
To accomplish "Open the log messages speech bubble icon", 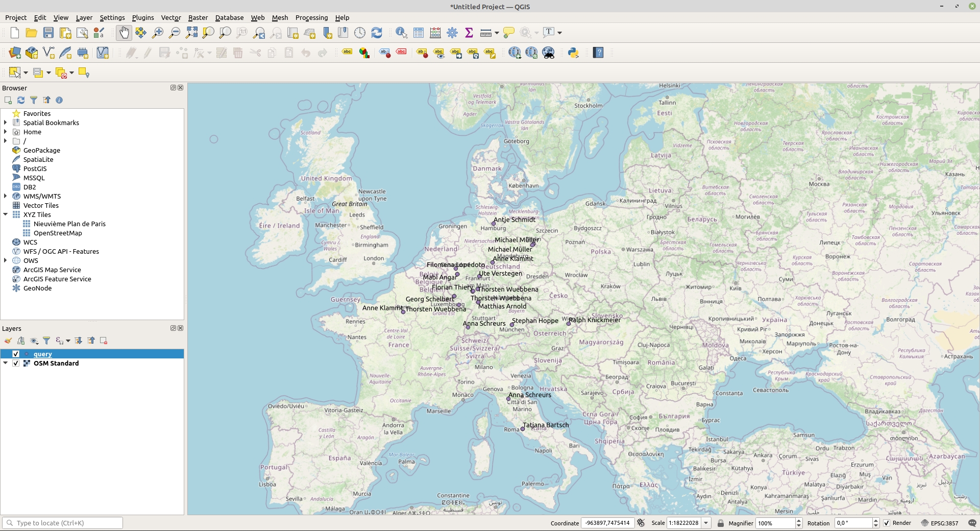I will pyautogui.click(x=972, y=523).
